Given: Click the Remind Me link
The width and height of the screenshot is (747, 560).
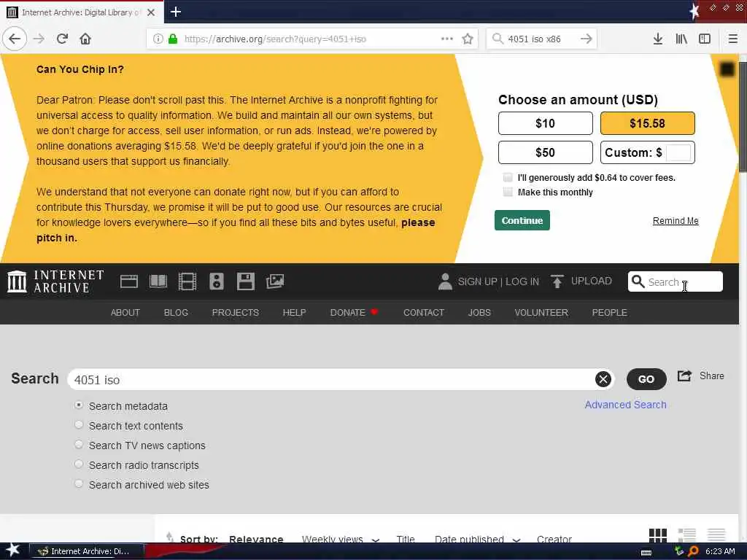Looking at the screenshot, I should coord(676,221).
